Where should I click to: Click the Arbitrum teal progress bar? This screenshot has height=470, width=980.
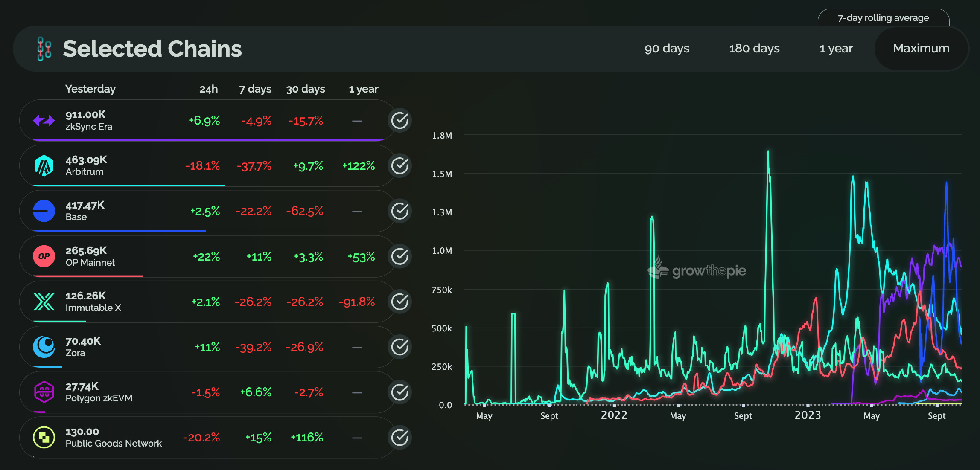129,186
